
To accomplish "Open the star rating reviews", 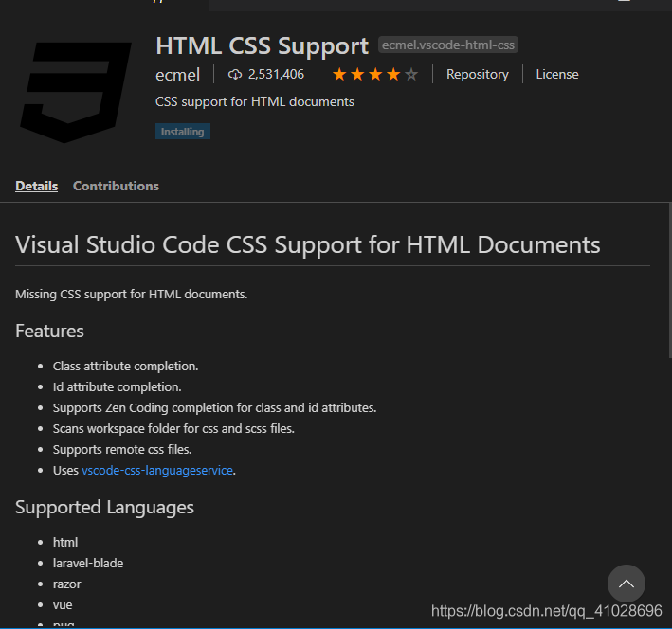I will pyautogui.click(x=375, y=75).
